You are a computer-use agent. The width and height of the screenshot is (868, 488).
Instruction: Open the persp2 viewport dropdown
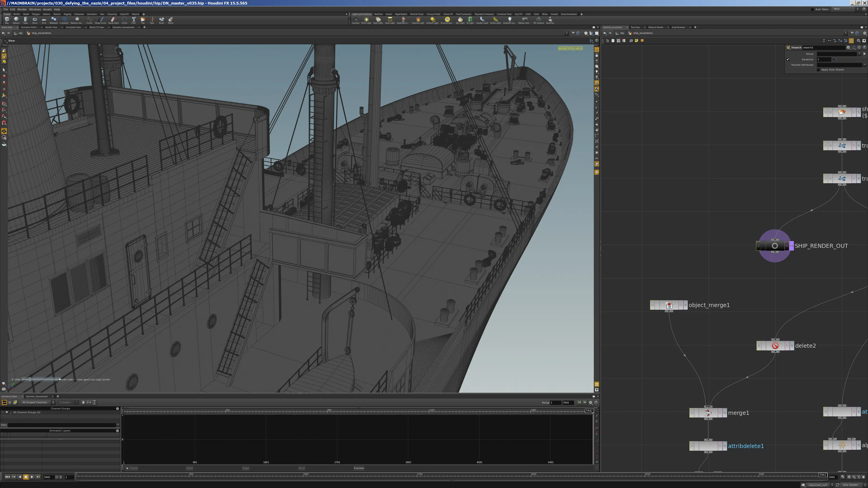[x=564, y=48]
